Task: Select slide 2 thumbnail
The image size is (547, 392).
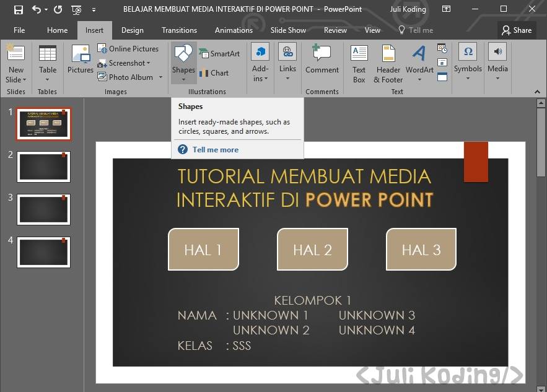Action: tap(43, 167)
